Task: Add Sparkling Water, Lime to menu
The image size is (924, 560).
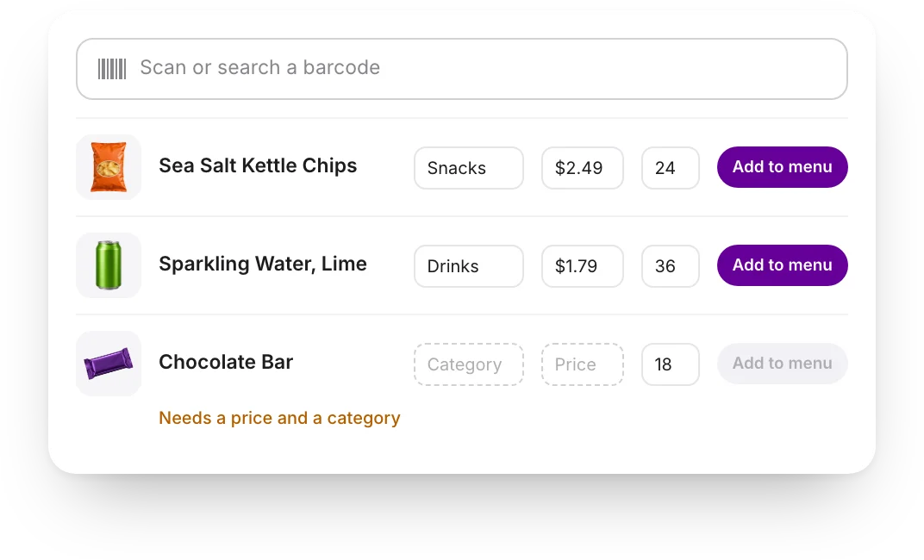Action: 782,265
